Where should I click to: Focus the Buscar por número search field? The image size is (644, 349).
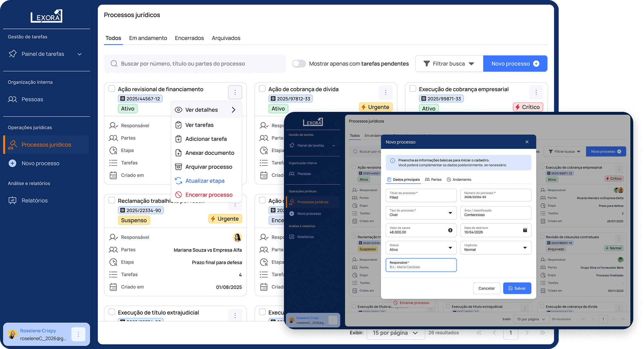click(195, 64)
